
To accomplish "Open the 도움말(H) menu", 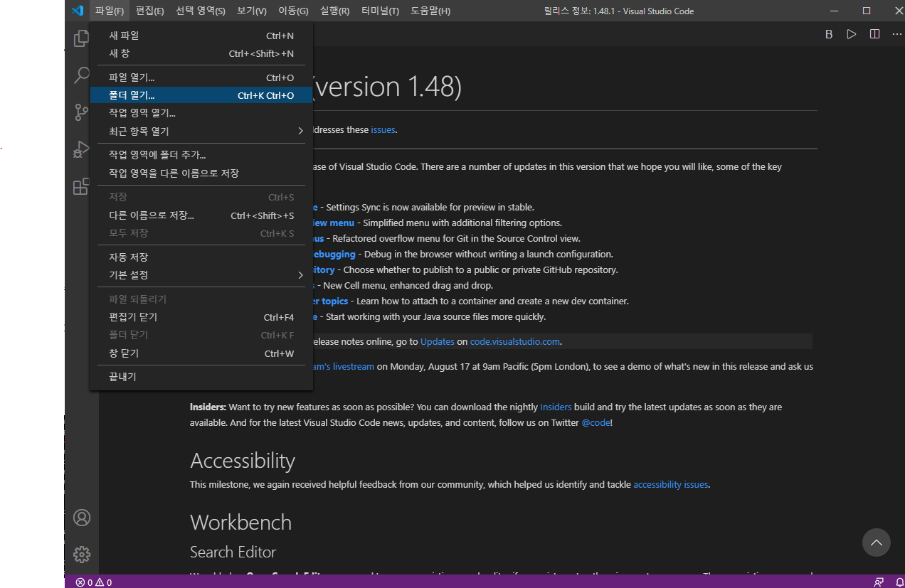I will pos(430,11).
